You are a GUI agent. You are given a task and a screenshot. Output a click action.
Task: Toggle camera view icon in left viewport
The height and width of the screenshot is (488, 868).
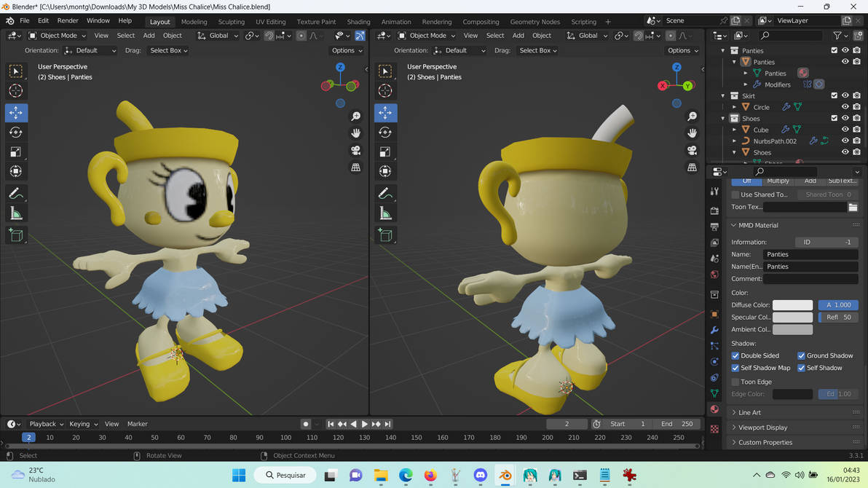[x=356, y=150]
